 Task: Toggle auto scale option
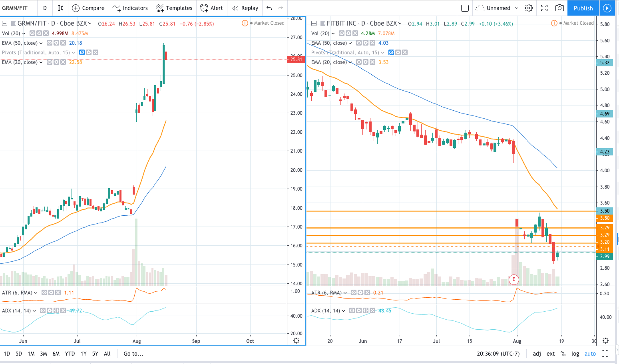(590, 354)
